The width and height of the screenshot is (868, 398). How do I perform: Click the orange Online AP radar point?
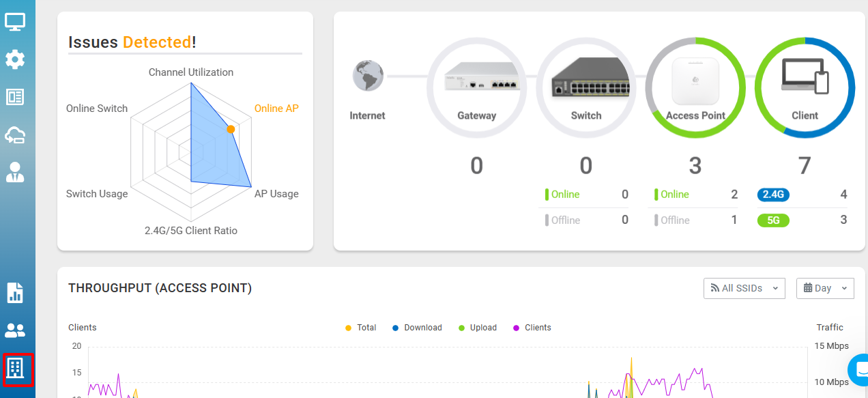click(231, 129)
